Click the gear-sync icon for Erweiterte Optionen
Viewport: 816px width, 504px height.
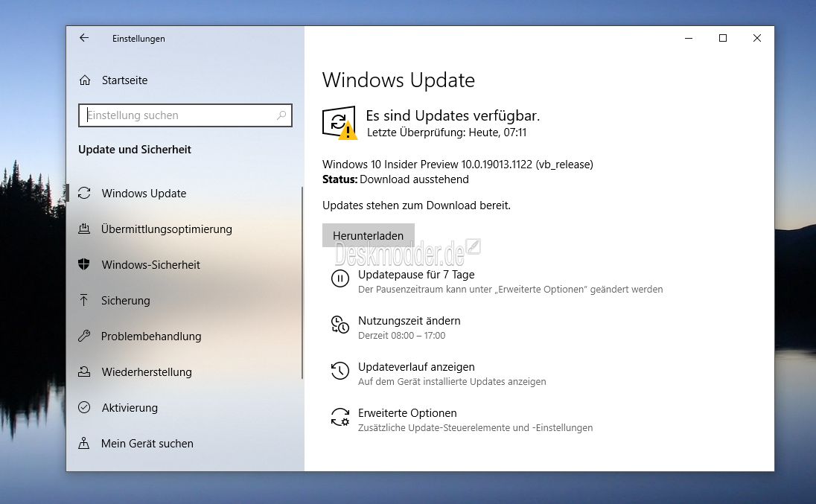(x=340, y=417)
